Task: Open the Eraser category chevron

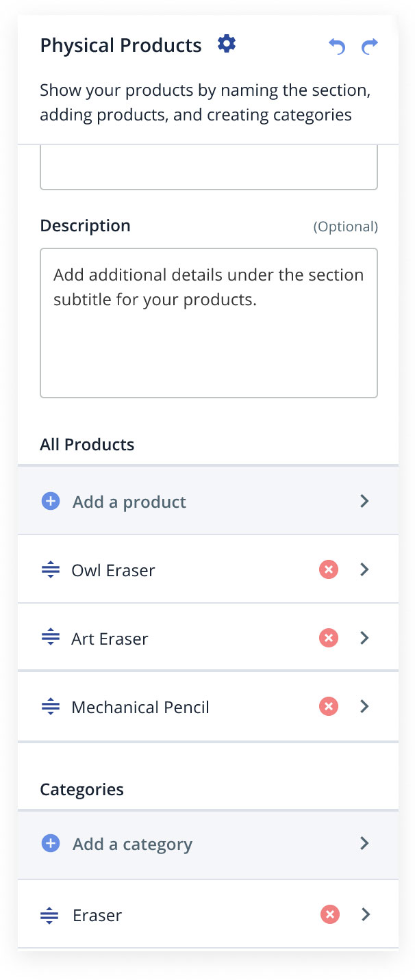Action: pyautogui.click(x=366, y=914)
